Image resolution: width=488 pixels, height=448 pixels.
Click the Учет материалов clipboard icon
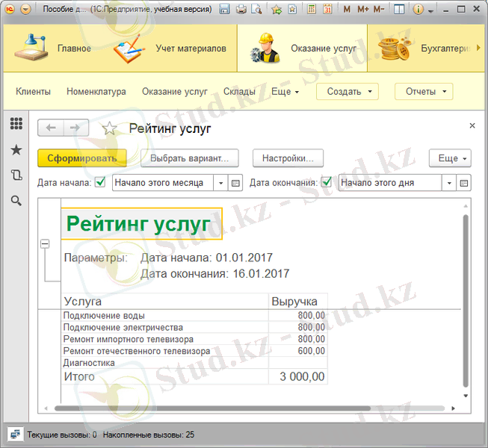coord(129,49)
